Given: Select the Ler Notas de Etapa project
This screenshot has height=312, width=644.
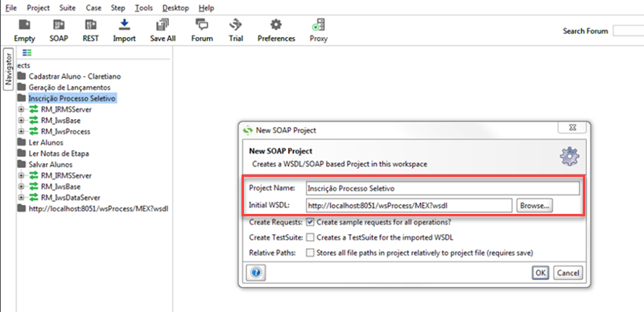Looking at the screenshot, I should [59, 154].
